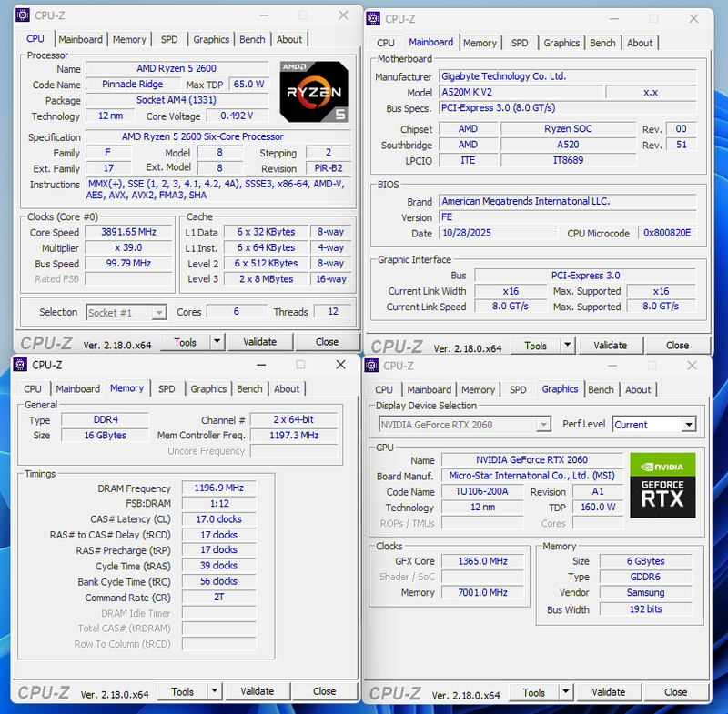Open About tab in CPU window
The width and height of the screenshot is (728, 714).
pos(289,39)
